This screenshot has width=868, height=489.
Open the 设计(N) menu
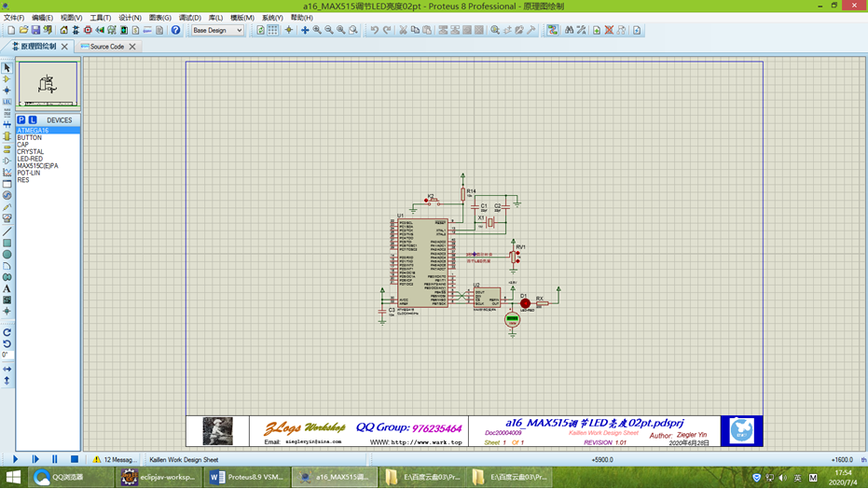tap(131, 18)
